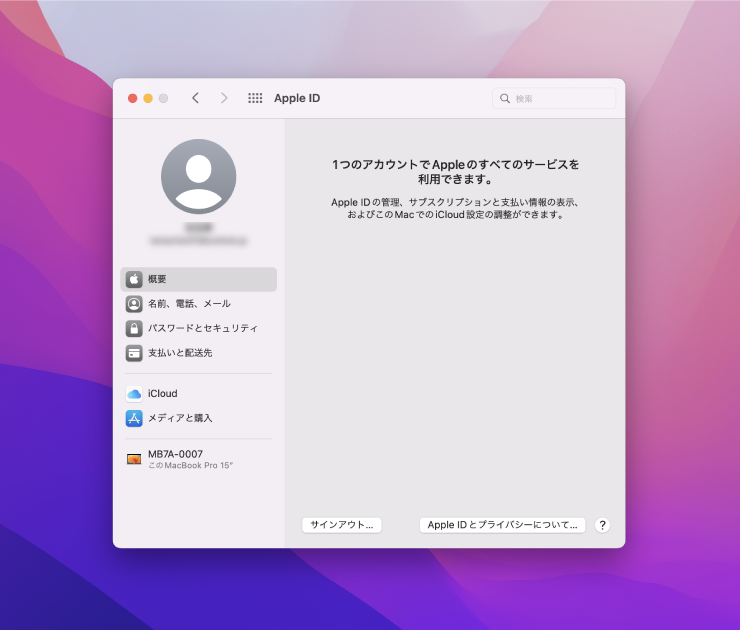
Task: Open Apple IDとプライバシーについて... button
Action: pyautogui.click(x=502, y=525)
